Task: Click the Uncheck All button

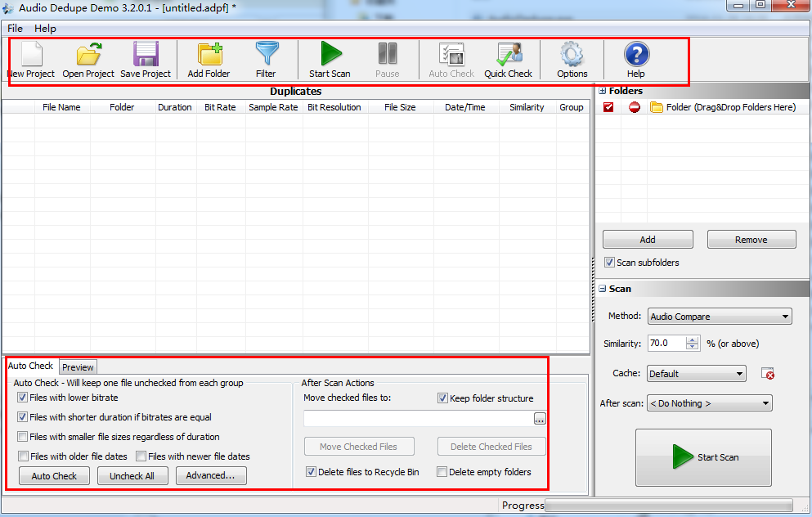Action: [132, 475]
